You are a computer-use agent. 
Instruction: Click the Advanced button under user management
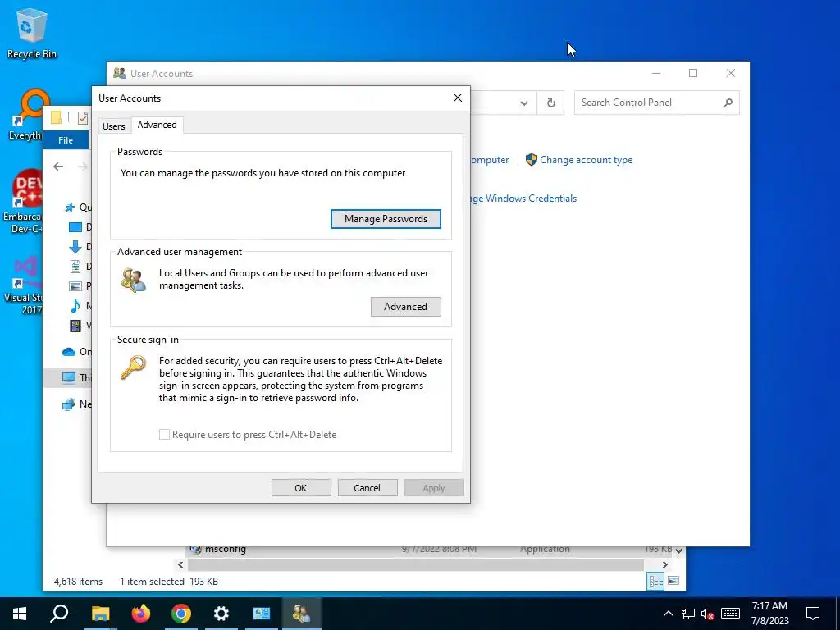[x=405, y=307]
